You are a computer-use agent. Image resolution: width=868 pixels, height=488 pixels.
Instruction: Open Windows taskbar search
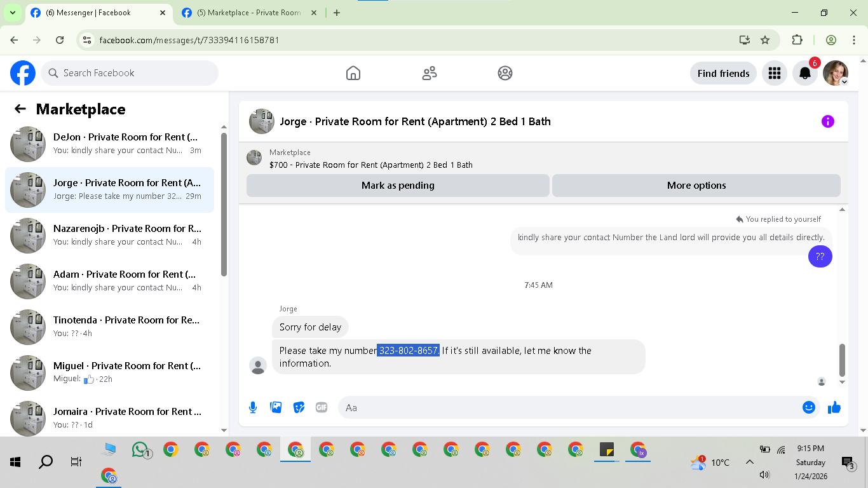(46, 462)
